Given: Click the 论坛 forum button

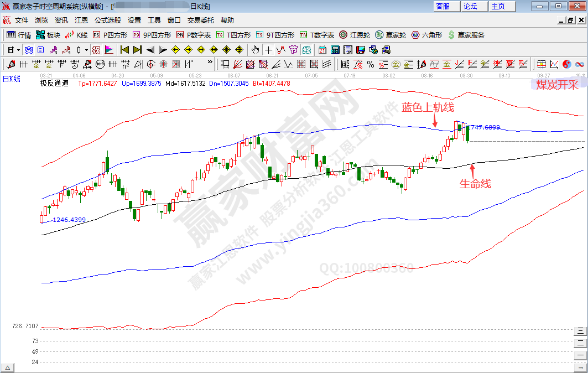Looking at the screenshot, I should [x=470, y=6].
